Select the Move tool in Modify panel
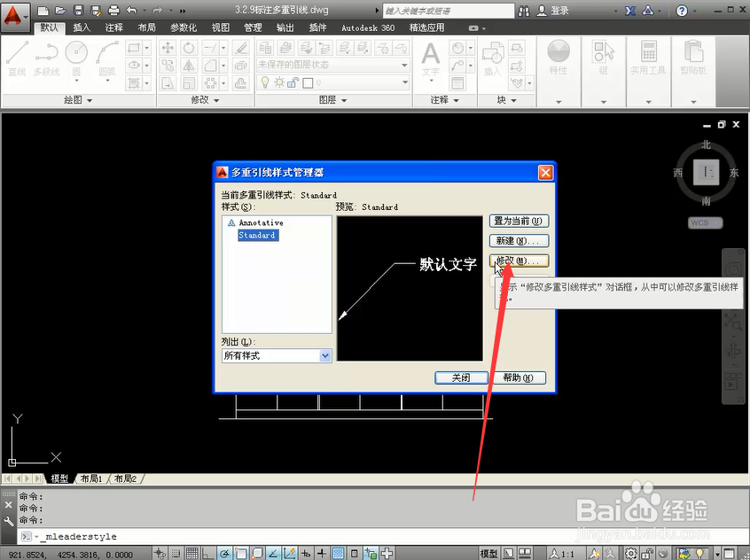 pos(168,47)
